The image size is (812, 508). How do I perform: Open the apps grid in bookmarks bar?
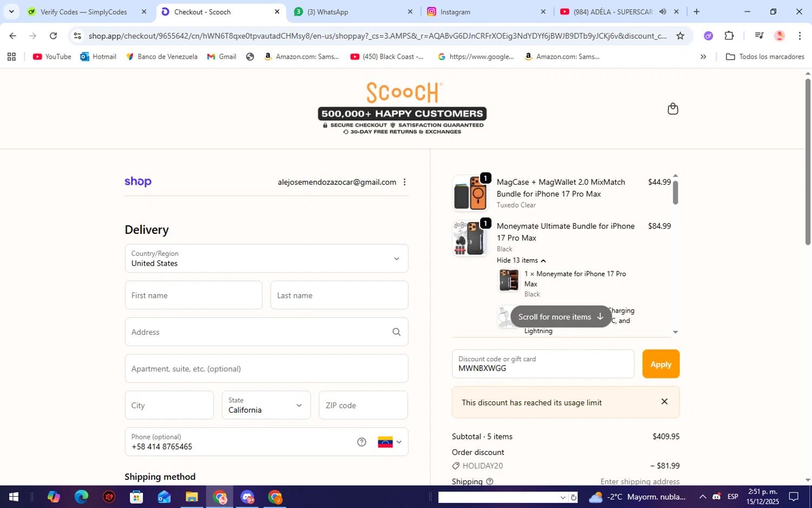11,57
